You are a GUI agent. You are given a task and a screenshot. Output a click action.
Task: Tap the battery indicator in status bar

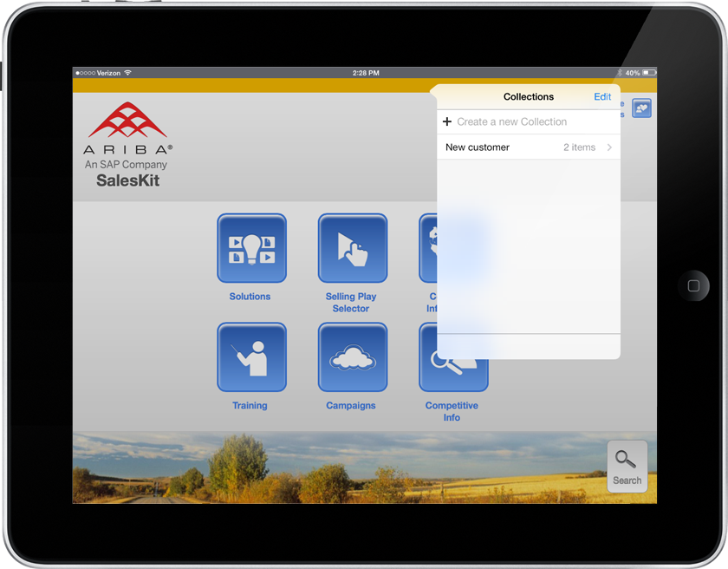click(x=649, y=73)
